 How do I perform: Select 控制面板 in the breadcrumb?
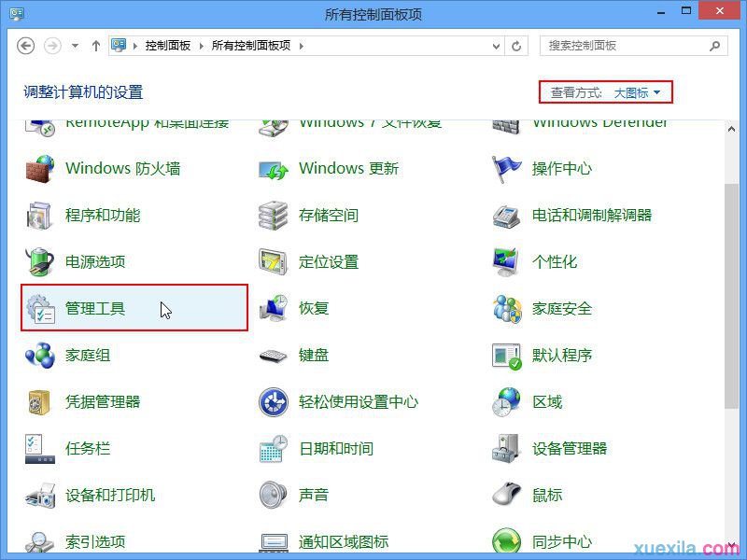tap(168, 46)
